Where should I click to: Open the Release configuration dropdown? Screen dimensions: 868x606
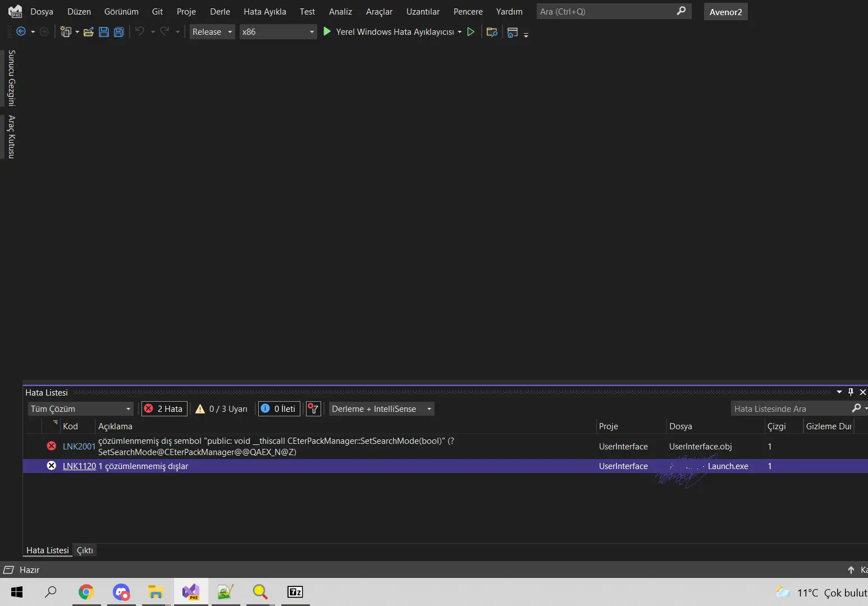coord(212,32)
